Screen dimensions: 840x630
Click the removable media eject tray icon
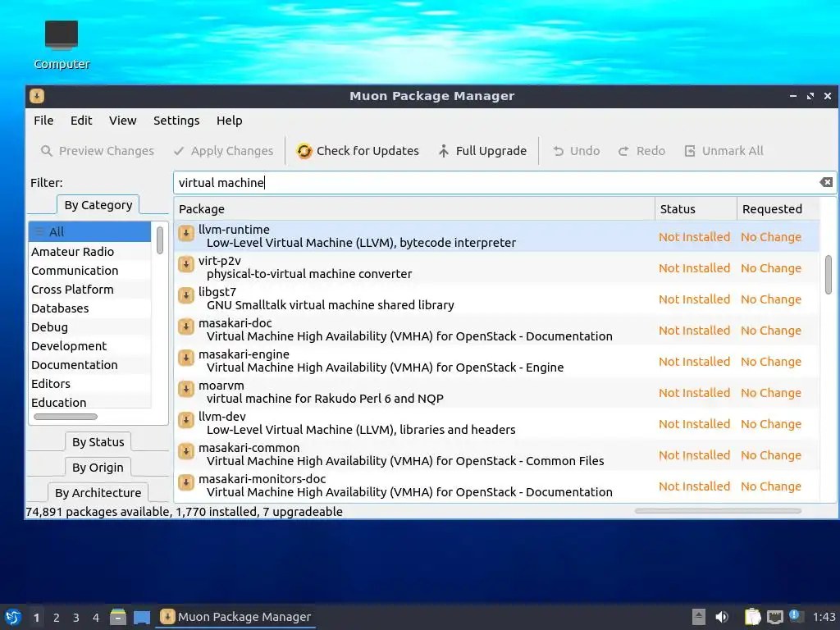(699, 617)
